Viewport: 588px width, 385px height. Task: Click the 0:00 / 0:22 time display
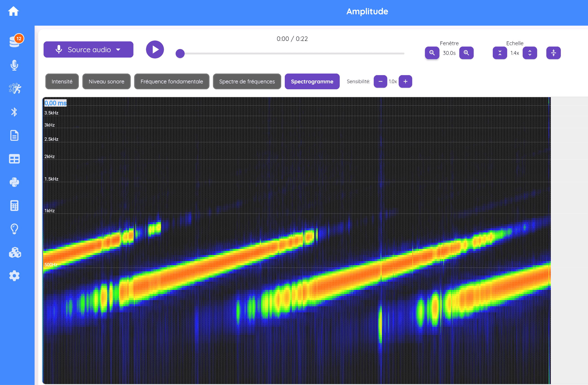(x=292, y=39)
